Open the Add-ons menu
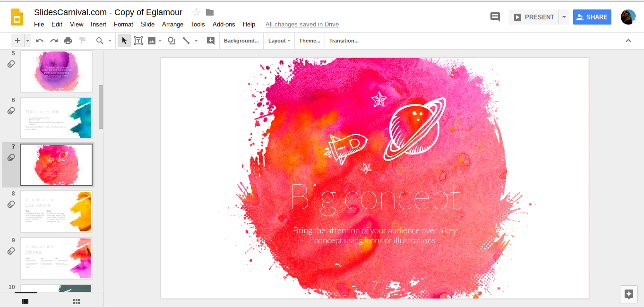 (223, 24)
